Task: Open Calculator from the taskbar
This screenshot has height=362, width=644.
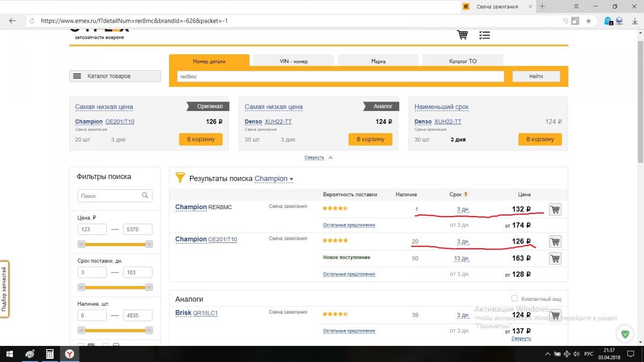Action: pyautogui.click(x=50, y=354)
